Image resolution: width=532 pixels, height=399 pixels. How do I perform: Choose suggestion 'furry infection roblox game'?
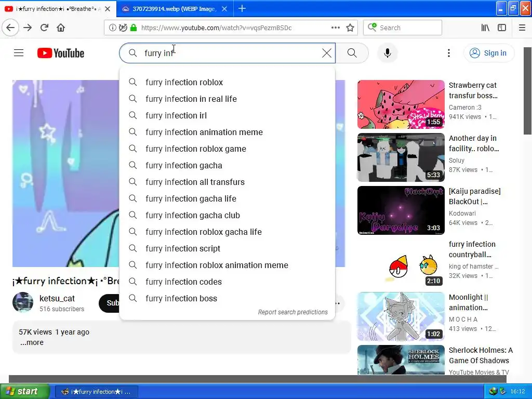(227, 149)
